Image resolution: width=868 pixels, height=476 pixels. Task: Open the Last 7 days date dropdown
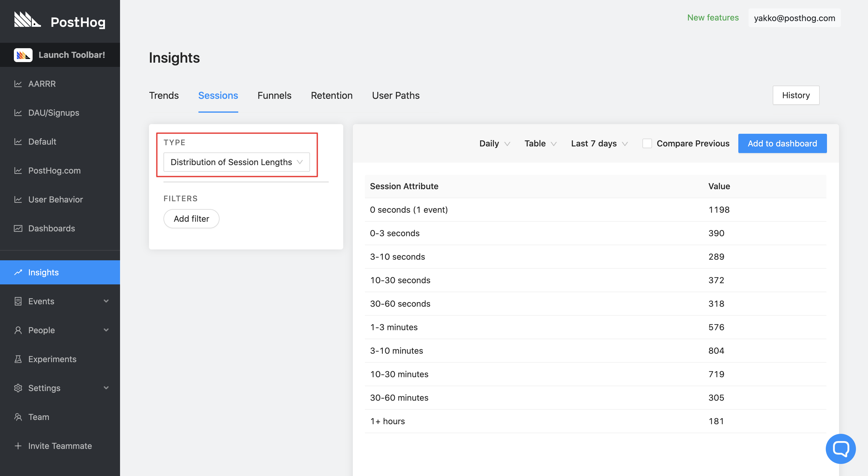click(x=599, y=143)
